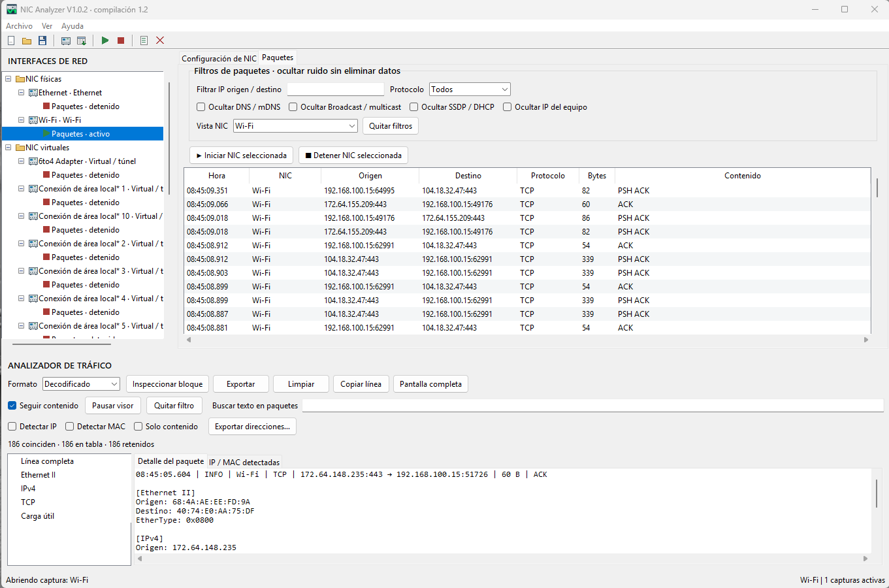Viewport: 889px width, 588px height.
Task: Click the Exportar direcciones... button
Action: [252, 427]
